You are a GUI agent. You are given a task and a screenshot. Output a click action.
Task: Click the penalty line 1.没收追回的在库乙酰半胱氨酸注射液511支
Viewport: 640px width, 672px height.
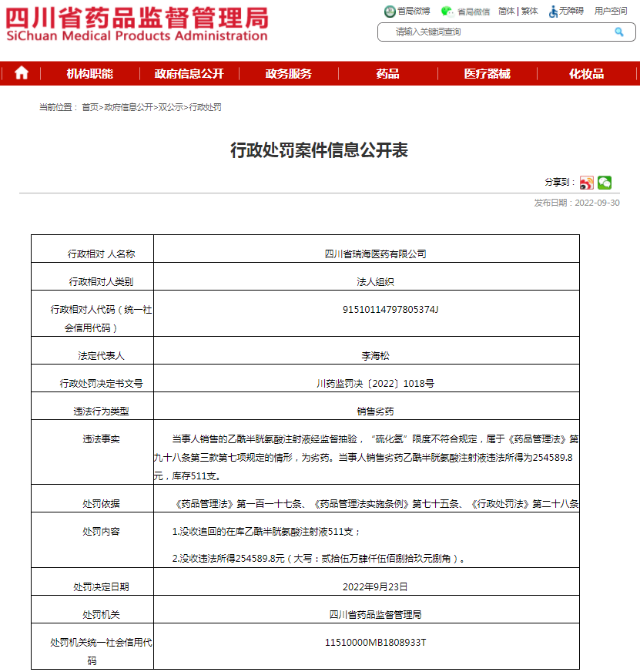pos(266,532)
